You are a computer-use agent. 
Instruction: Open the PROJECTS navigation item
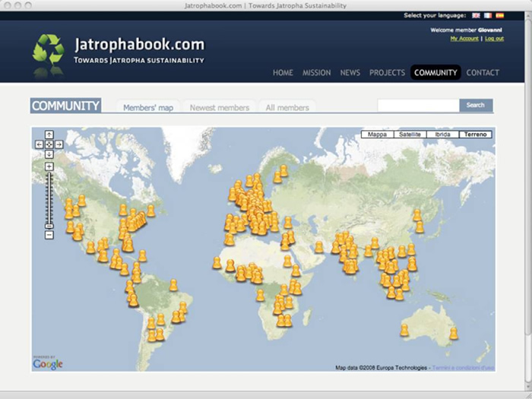(387, 73)
